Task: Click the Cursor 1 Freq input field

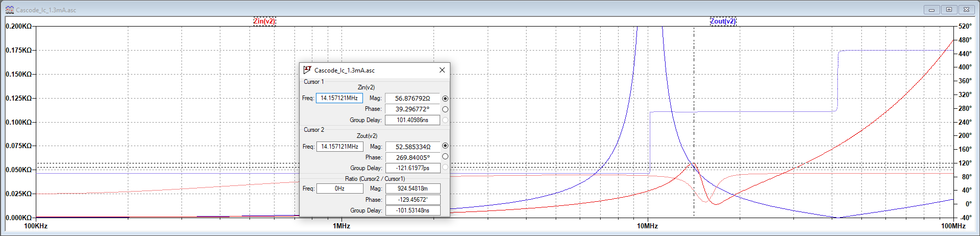Action: 339,98
